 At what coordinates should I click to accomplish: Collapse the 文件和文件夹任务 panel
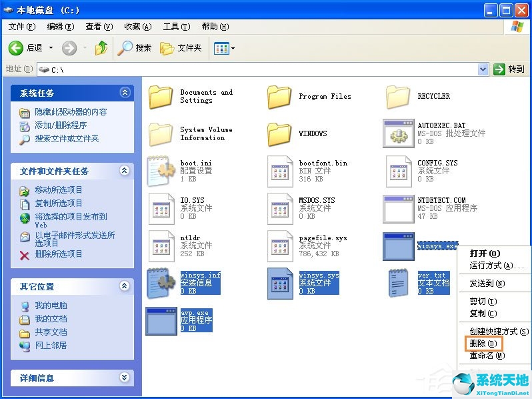click(x=125, y=170)
